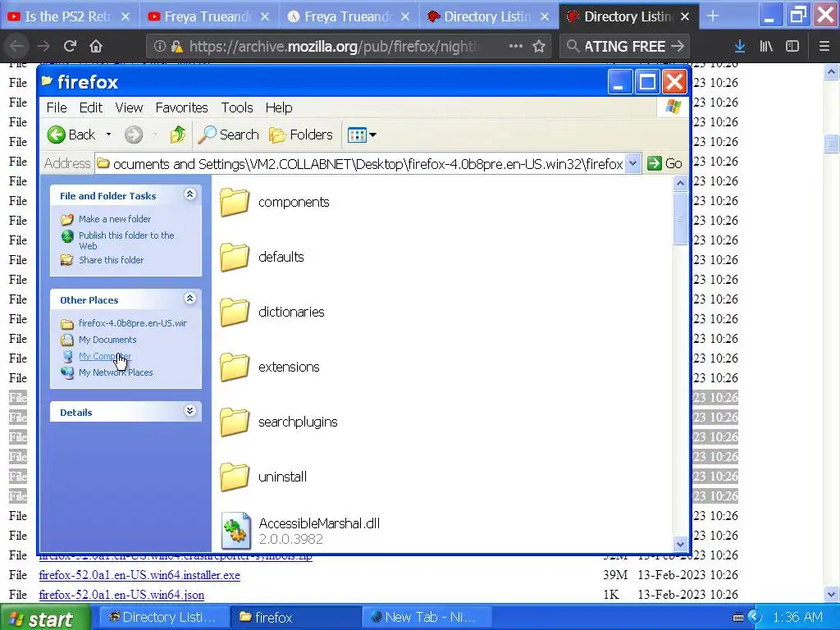Image resolution: width=840 pixels, height=630 pixels.
Task: Toggle the browser sidebar icon
Action: 792,46
